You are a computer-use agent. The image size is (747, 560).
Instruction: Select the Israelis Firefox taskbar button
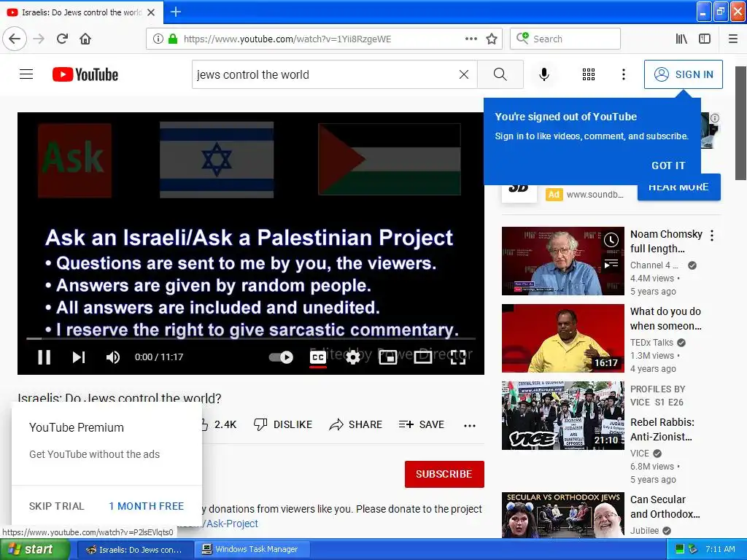[x=135, y=550]
